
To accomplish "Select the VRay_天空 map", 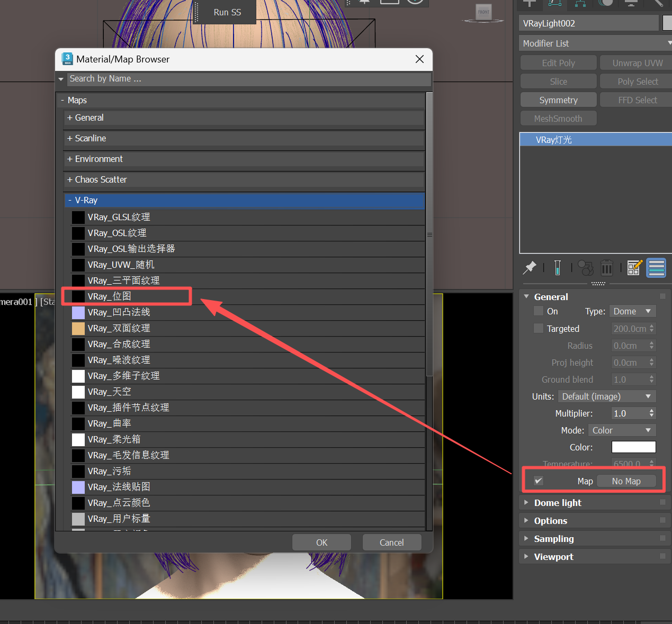I will [248, 392].
